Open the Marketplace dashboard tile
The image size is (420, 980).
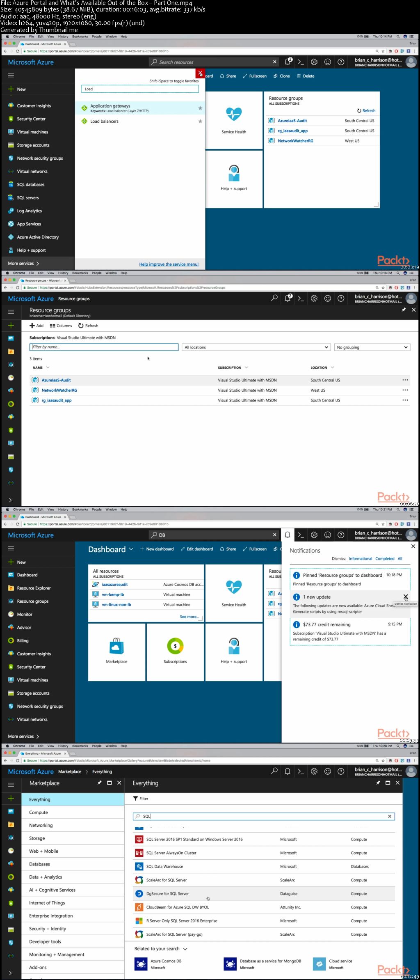click(116, 652)
